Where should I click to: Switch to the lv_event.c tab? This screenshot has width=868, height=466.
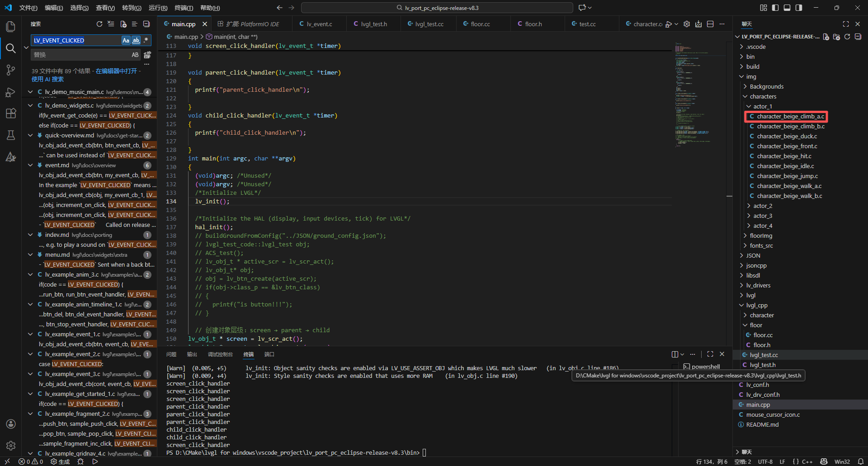318,24
